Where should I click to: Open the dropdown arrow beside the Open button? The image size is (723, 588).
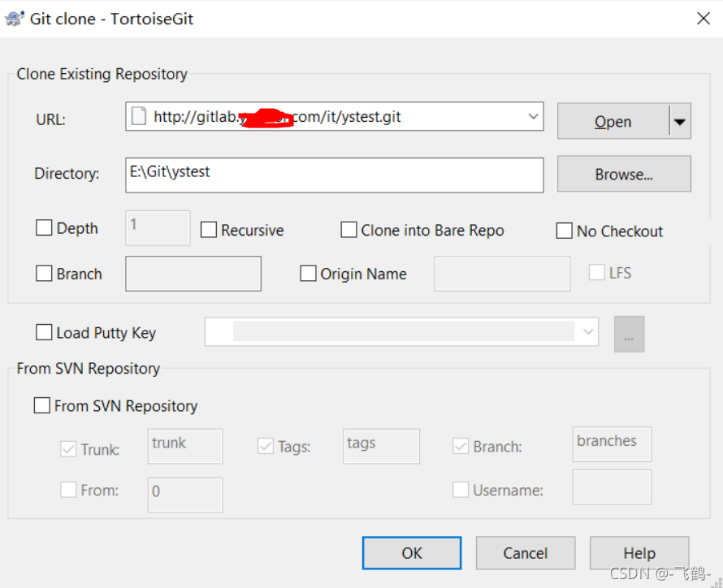pos(680,122)
